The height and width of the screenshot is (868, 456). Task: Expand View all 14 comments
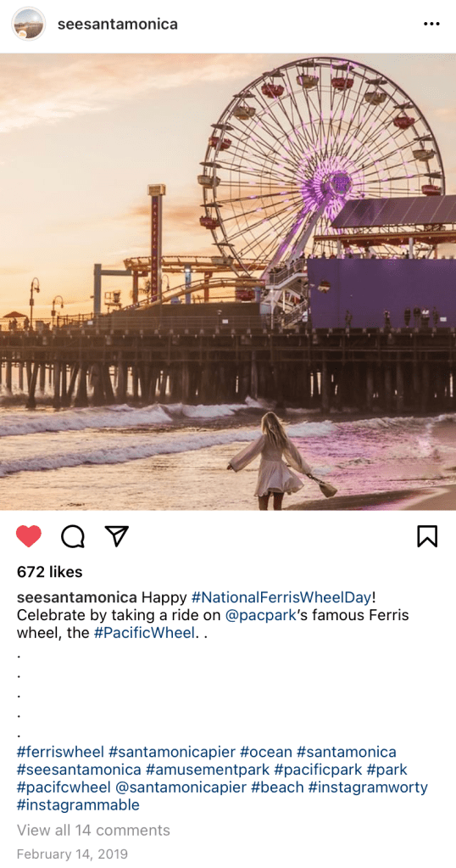93,831
